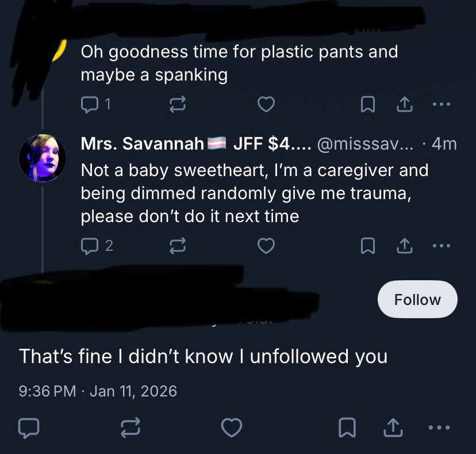
Task: Reply to Mrs. Savannah's tweet
Action: point(90,246)
